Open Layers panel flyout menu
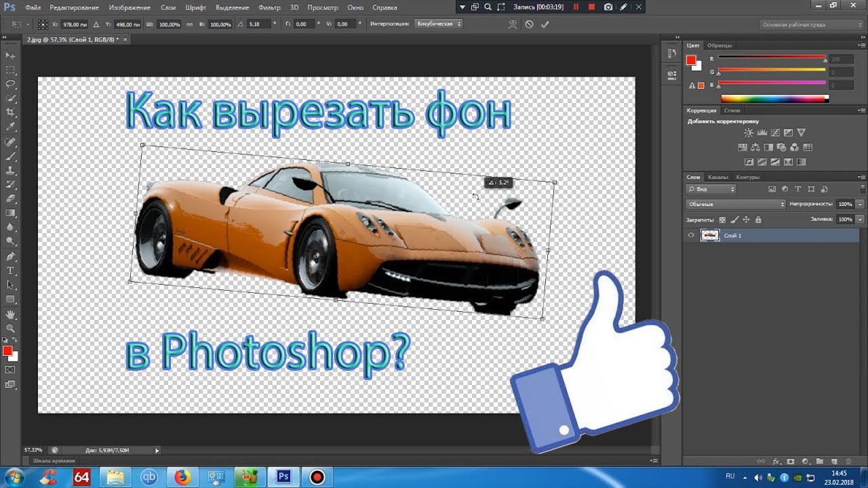 861,177
